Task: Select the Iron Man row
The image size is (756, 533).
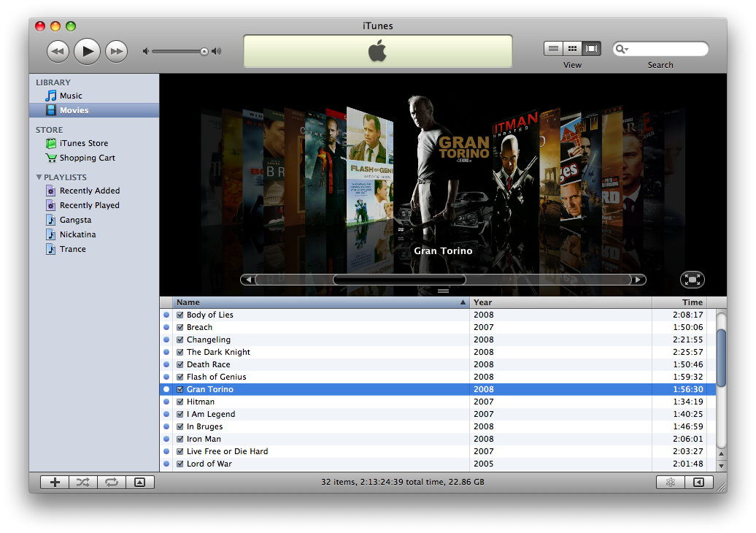Action: tap(438, 439)
